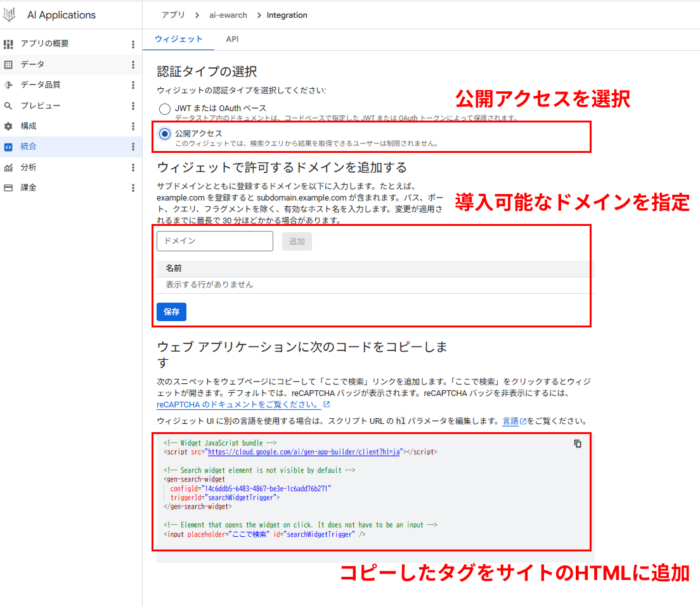Open the more options menu for データ
Screen dimensions: 700x606
133,64
